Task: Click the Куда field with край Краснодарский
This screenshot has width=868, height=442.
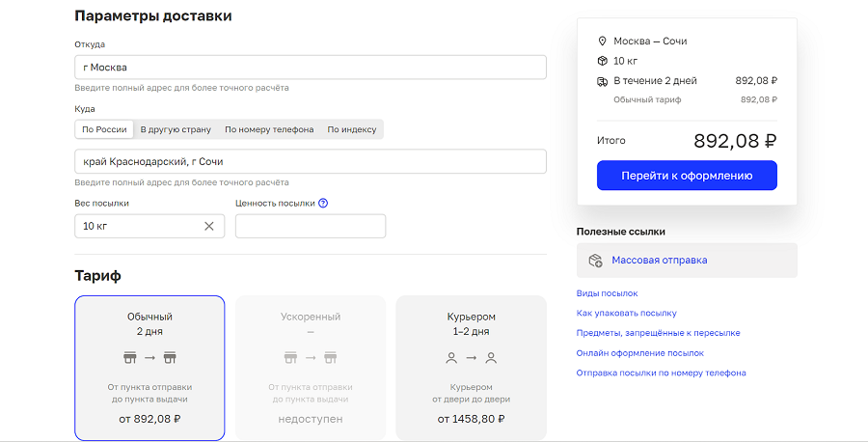Action: 310,161
